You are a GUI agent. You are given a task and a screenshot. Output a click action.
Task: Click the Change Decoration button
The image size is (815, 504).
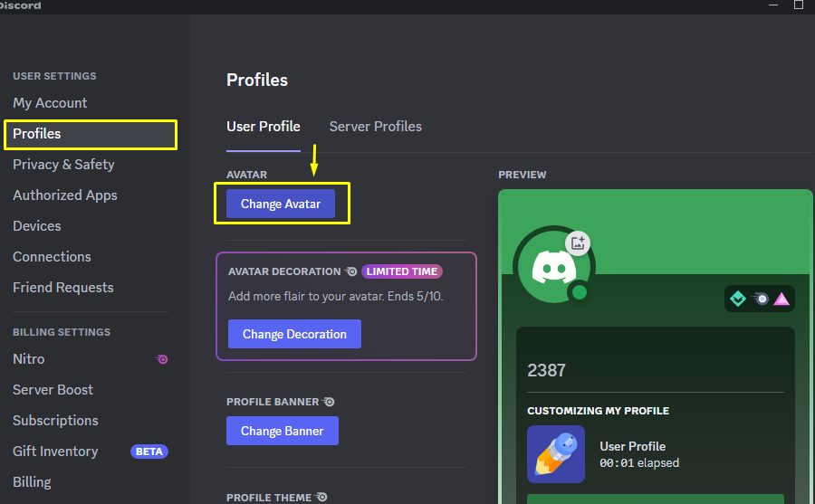tap(294, 334)
